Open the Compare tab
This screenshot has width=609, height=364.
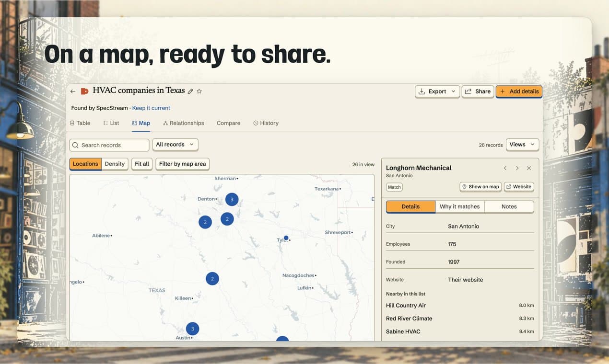[x=228, y=123]
